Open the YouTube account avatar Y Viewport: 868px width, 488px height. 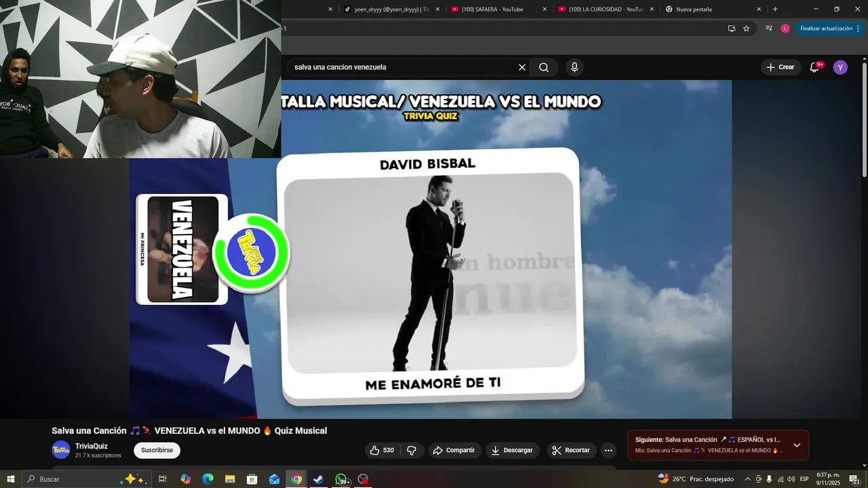840,67
